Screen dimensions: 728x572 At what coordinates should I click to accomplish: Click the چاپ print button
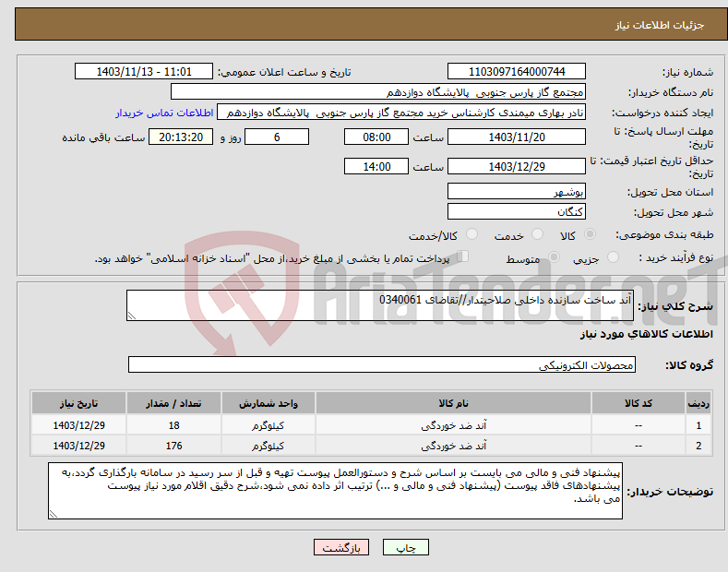pos(406,547)
